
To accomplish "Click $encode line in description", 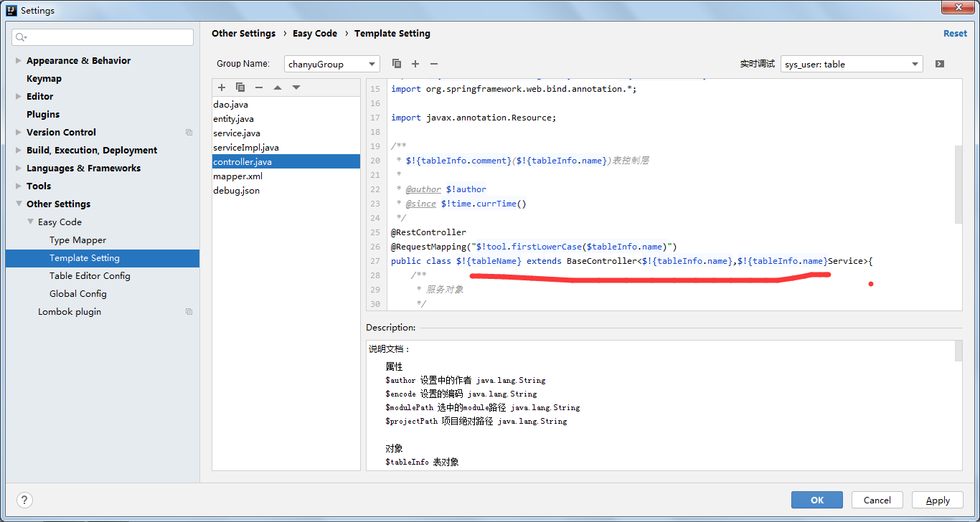I will point(461,394).
